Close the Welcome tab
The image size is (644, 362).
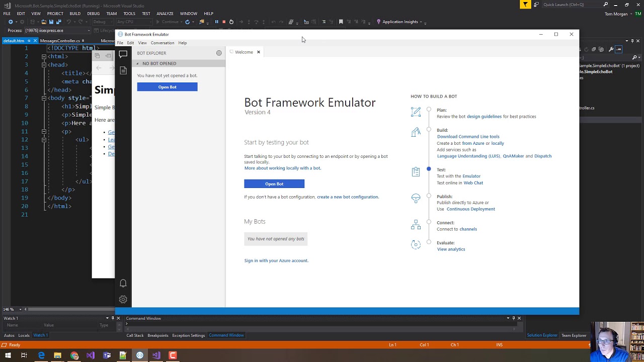[259, 52]
